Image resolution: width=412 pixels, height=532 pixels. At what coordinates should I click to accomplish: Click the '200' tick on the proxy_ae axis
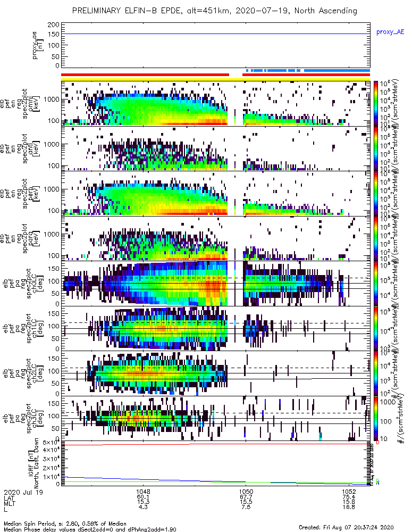54,25
